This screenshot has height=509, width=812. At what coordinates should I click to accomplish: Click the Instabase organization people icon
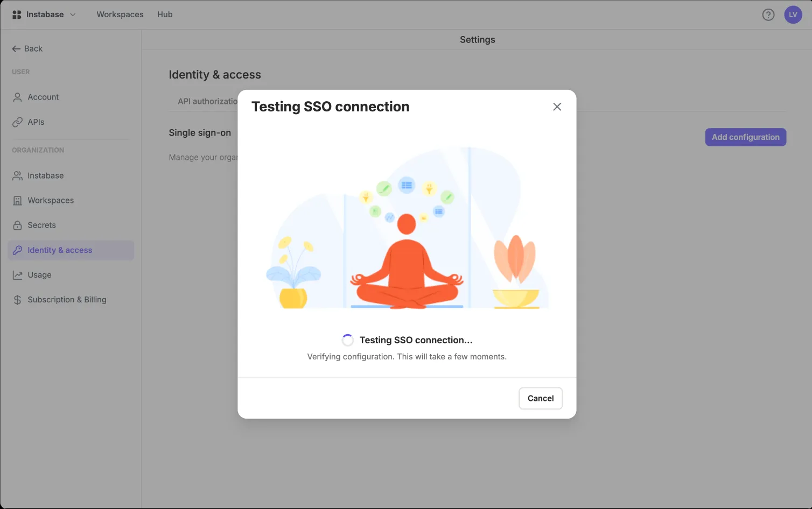pyautogui.click(x=17, y=176)
